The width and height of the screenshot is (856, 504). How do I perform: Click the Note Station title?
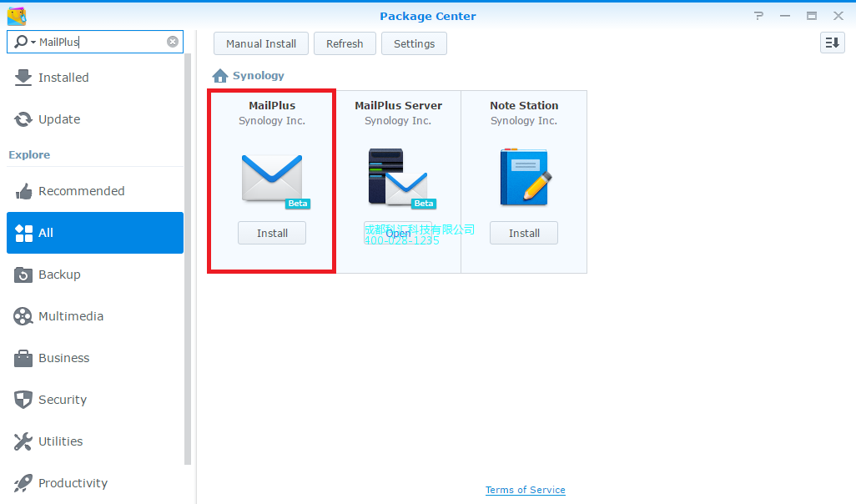click(x=524, y=105)
